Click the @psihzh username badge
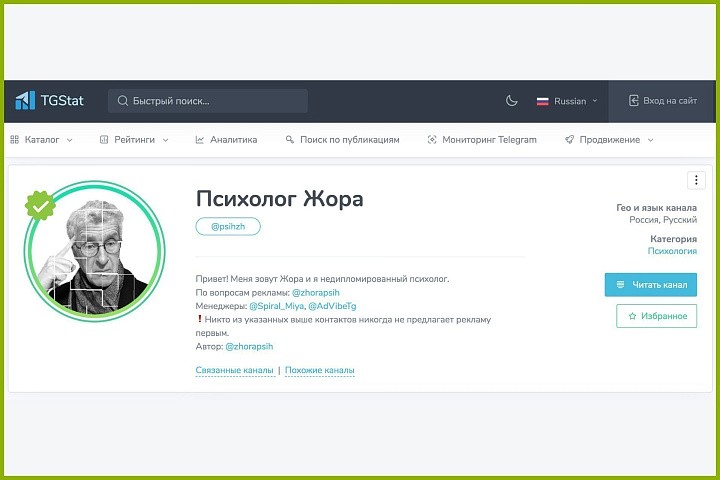720x480 pixels. [x=228, y=227]
